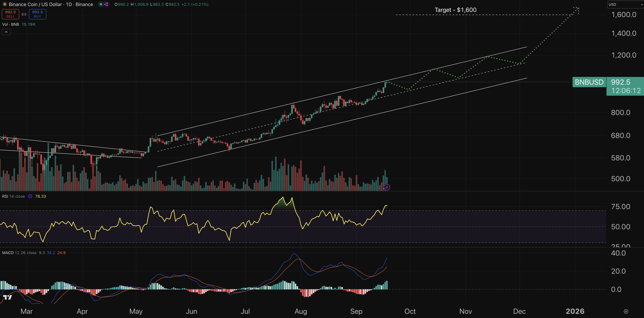Click the SELL button at 992.5
Screen dimensions: 644x318
[10, 14]
